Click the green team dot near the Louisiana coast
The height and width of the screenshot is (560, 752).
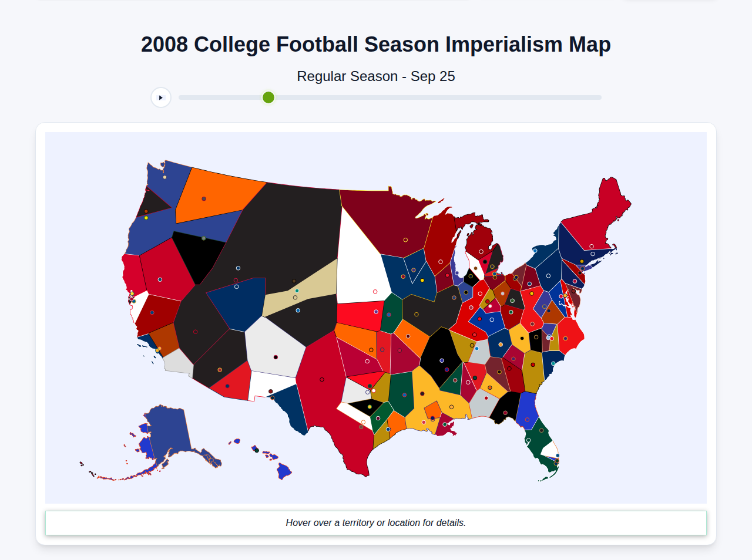tap(445, 424)
